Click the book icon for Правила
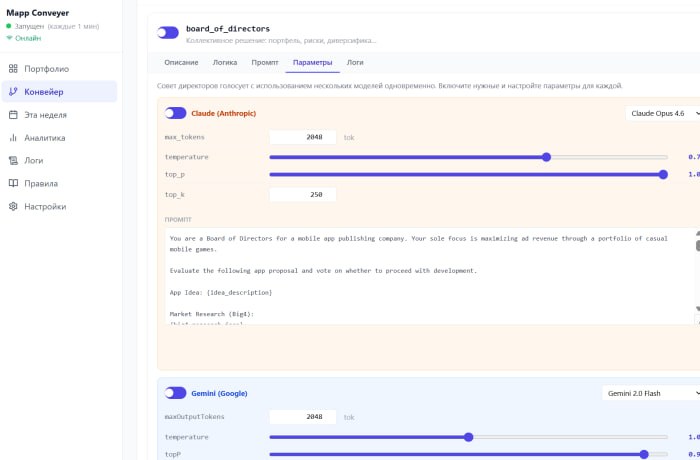 [x=13, y=183]
